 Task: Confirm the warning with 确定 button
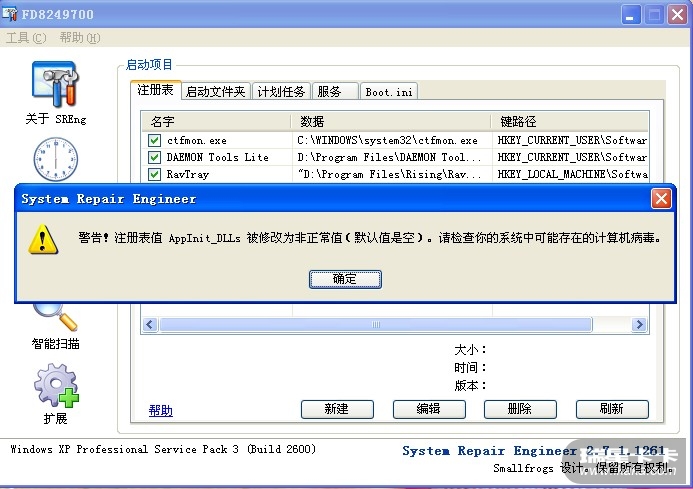345,279
